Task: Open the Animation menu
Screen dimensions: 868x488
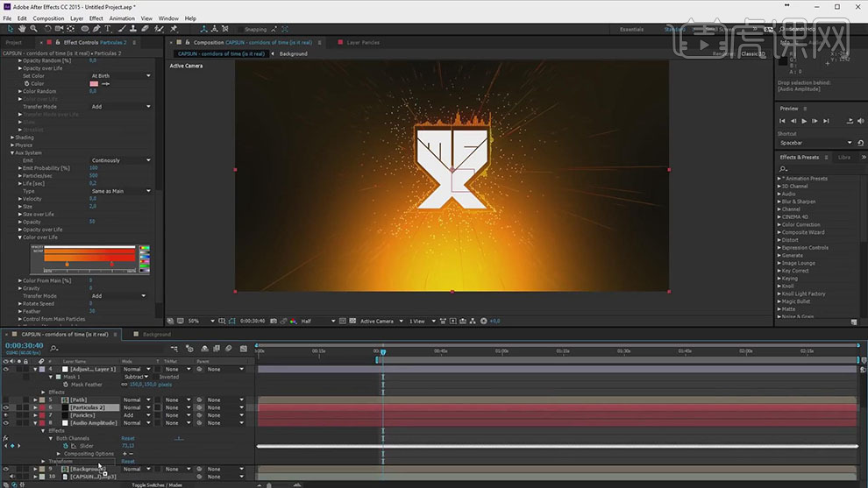Action: point(122,18)
